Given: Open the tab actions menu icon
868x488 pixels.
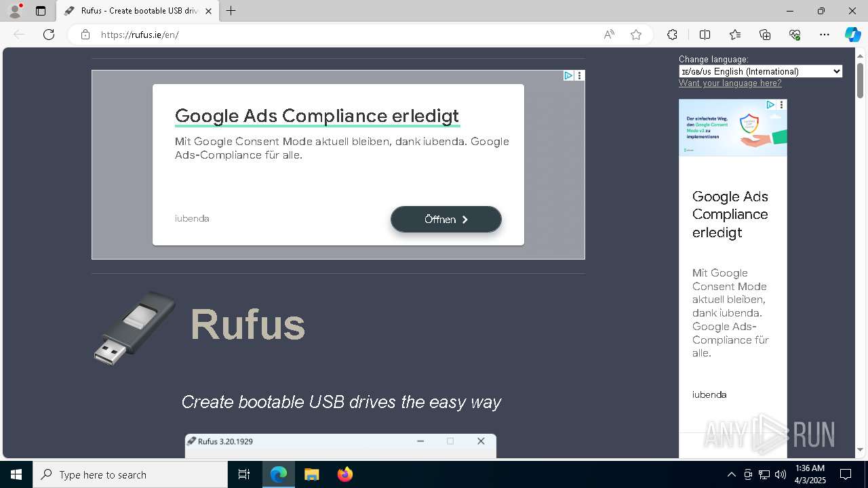Looking at the screenshot, I should (41, 11).
